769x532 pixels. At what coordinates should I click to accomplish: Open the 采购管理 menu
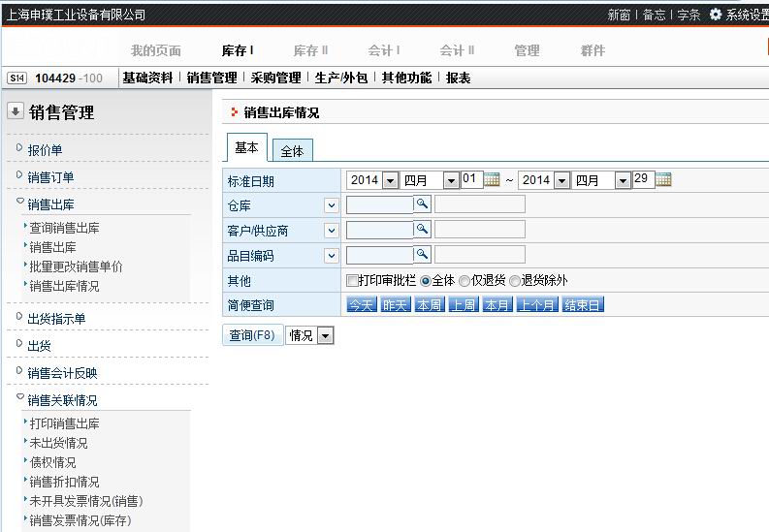click(275, 78)
